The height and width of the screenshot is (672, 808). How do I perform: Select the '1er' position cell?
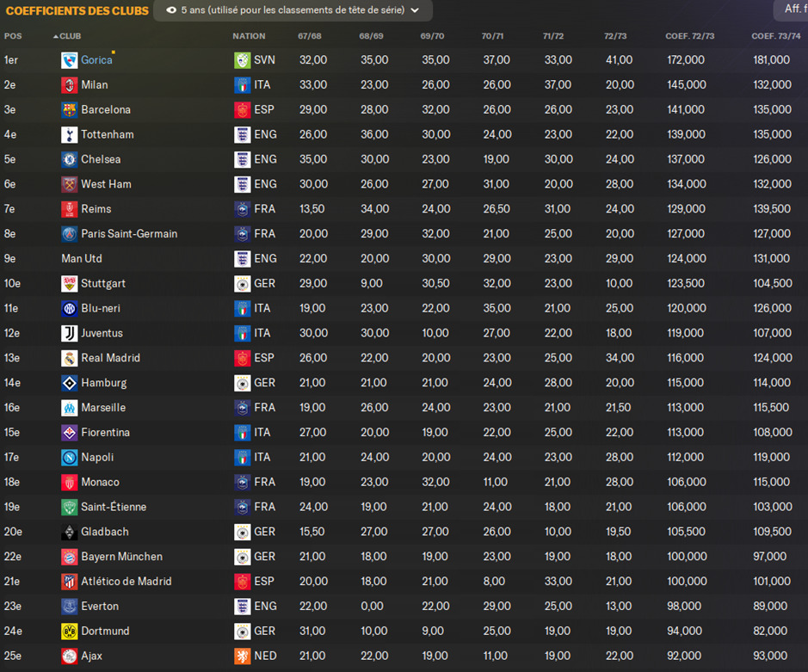[11, 60]
